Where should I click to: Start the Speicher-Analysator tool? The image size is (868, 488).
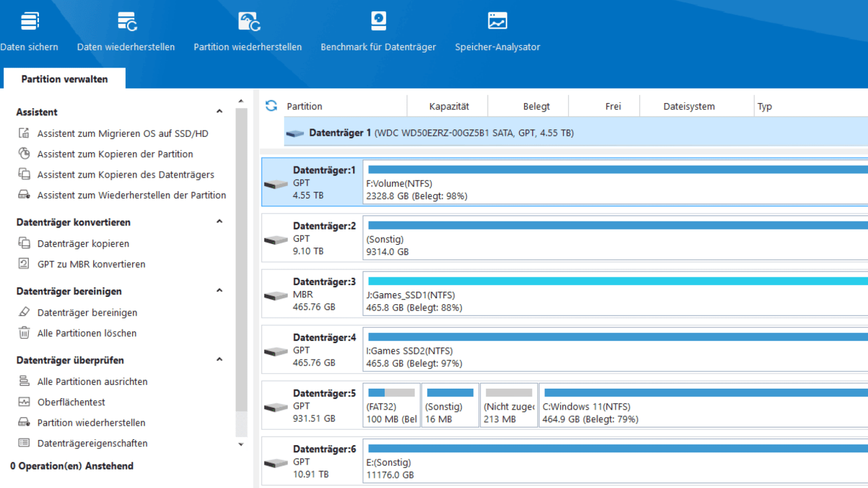pyautogui.click(x=497, y=21)
